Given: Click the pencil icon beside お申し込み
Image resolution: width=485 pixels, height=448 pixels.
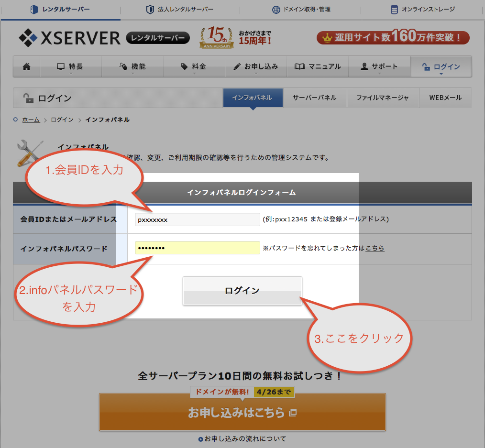Looking at the screenshot, I should 237,66.
